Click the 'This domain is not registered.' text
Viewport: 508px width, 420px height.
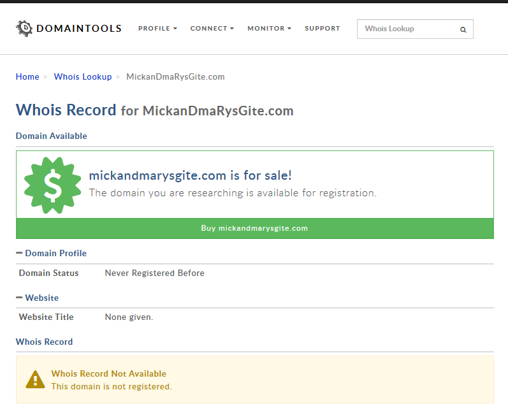pos(112,387)
